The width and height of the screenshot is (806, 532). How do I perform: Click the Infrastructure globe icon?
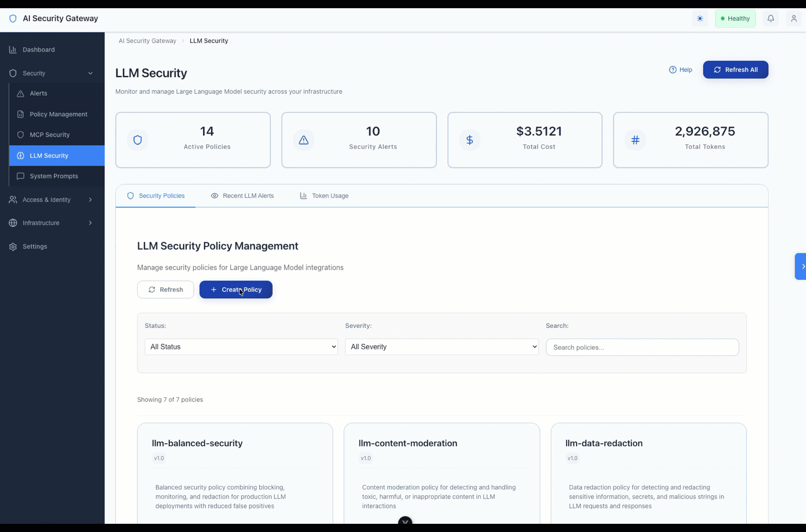click(13, 223)
